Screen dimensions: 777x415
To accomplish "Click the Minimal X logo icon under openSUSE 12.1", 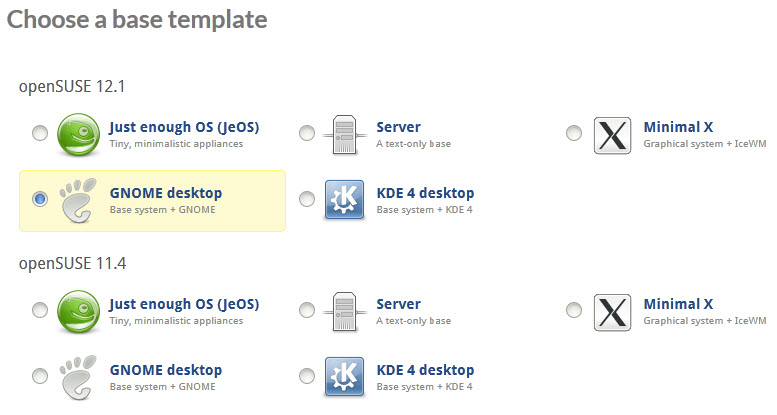I will (x=612, y=135).
